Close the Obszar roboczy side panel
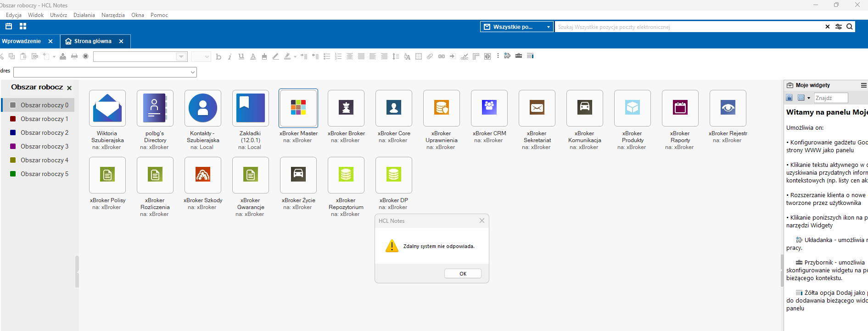This screenshot has height=331, width=868. 69,88
